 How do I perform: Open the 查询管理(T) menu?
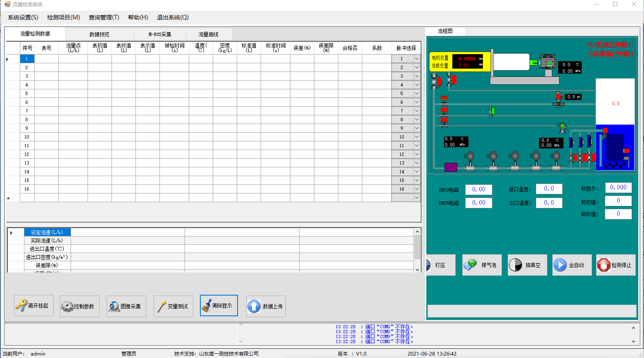pos(104,17)
